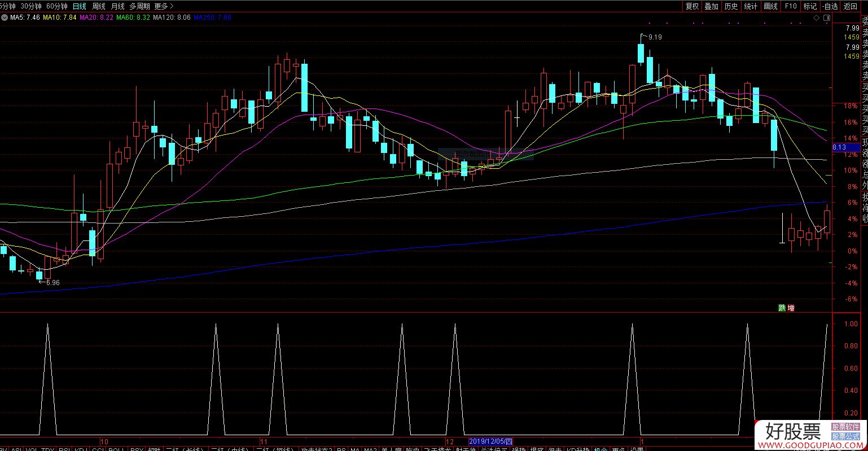Click the 2019/12/05/四 date marker
Viewport: 868px width, 451px height.
coord(490,441)
